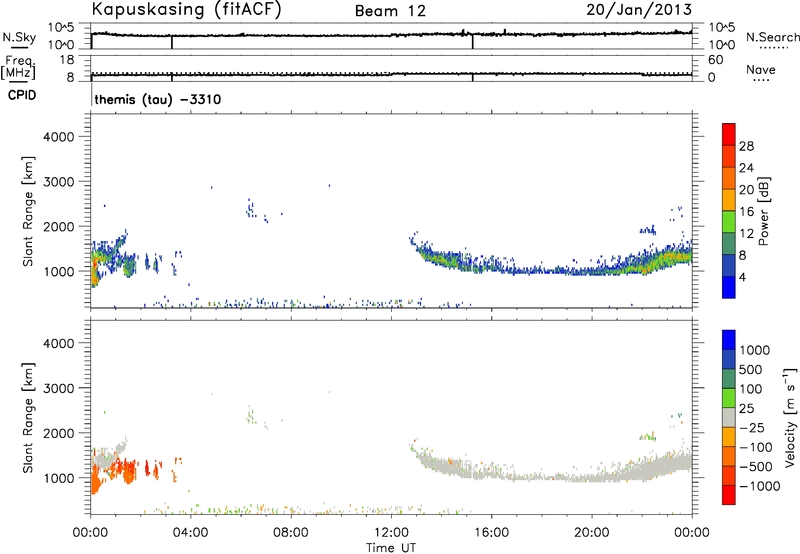Click the Time UT axis title

pyautogui.click(x=391, y=548)
